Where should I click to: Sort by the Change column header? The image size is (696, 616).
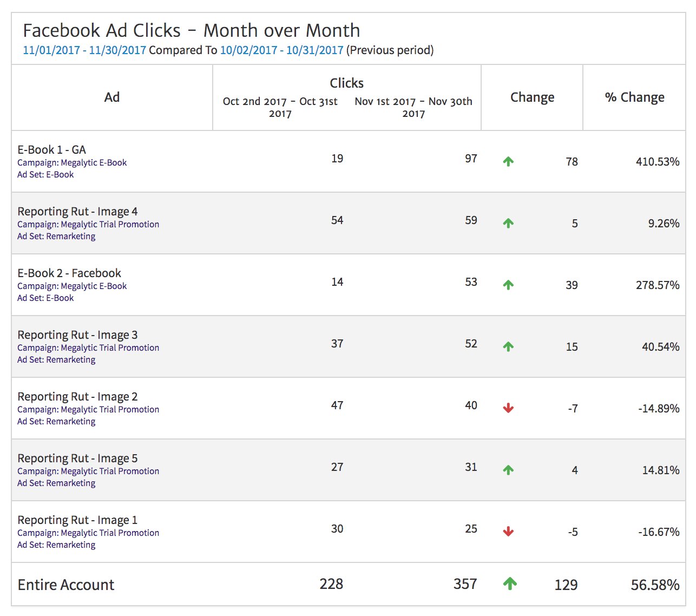pyautogui.click(x=532, y=97)
